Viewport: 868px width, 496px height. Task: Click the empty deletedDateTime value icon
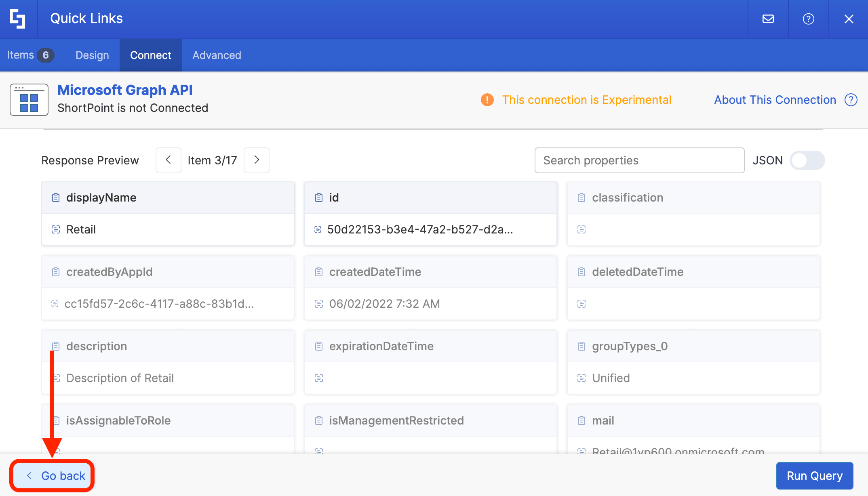pyautogui.click(x=581, y=304)
